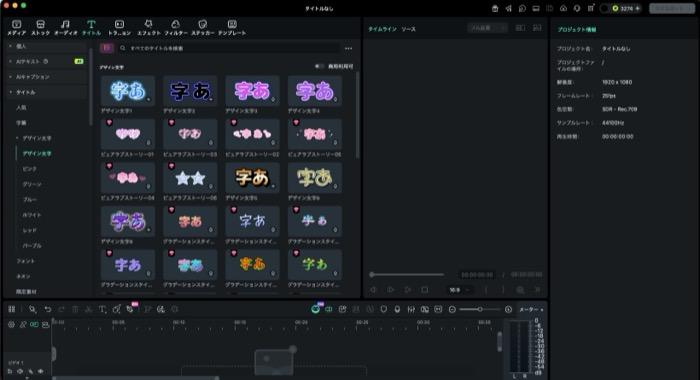Viewport: 700px width, 380px height.
Task: Switch to the タイムライン preview tab
Action: point(382,29)
